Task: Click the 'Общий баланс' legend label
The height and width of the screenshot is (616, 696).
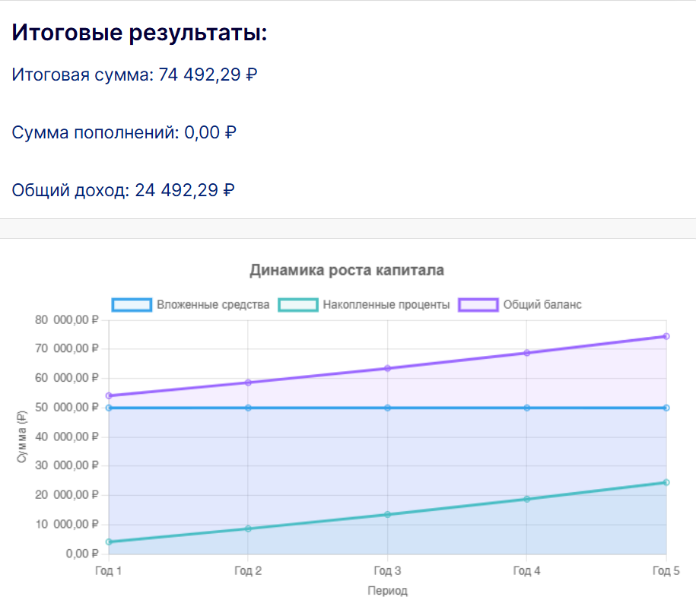Action: [542, 305]
